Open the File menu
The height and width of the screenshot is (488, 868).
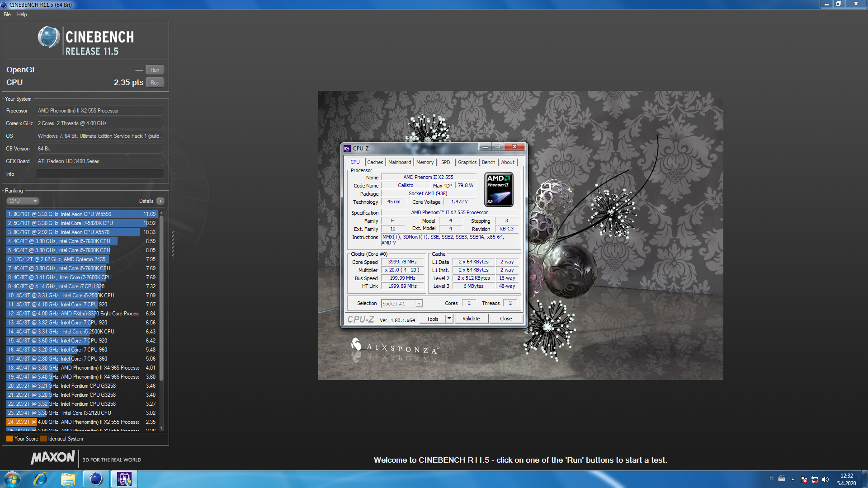[x=7, y=14]
